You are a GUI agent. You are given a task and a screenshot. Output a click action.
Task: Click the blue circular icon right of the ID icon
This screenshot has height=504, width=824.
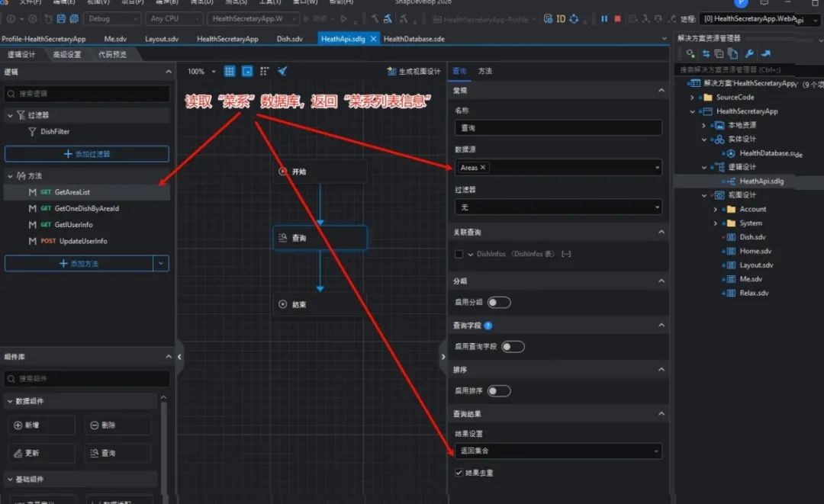[x=574, y=19]
